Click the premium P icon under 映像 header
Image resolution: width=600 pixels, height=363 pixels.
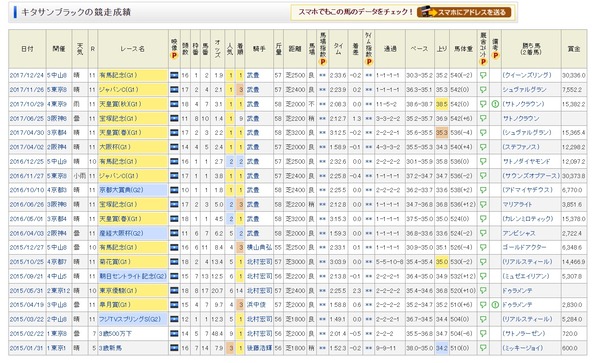coord(174,56)
